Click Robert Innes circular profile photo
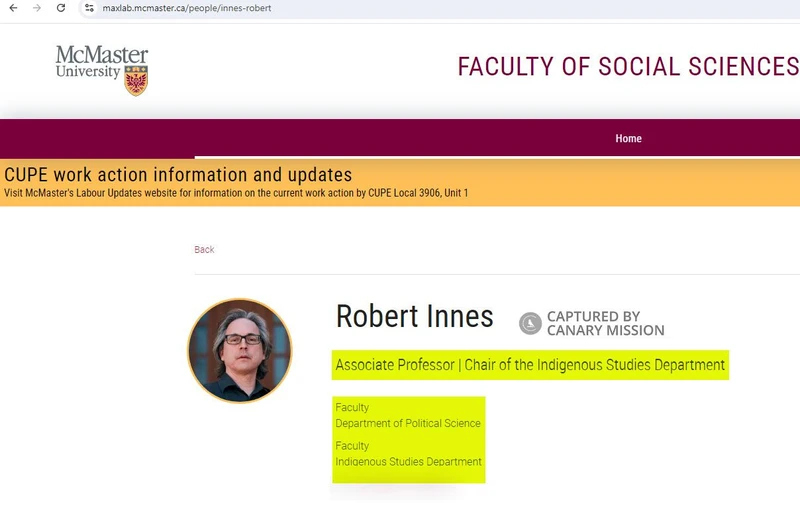This screenshot has width=800, height=505. [240, 351]
